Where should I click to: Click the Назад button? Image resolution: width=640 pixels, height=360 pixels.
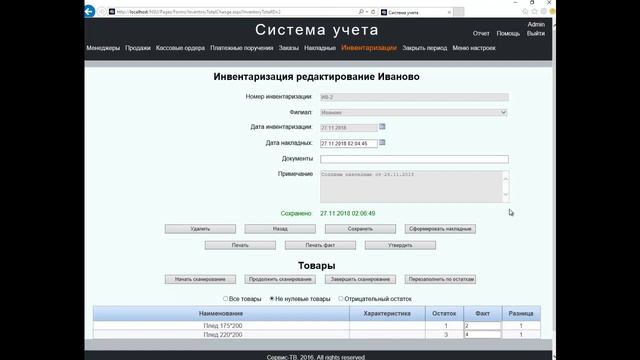280,229
